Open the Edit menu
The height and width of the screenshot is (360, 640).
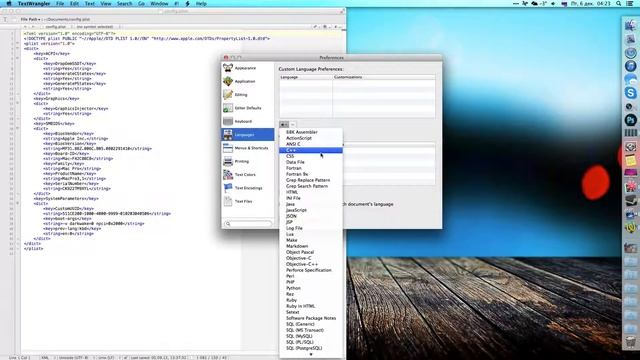pyautogui.click(x=74, y=4)
